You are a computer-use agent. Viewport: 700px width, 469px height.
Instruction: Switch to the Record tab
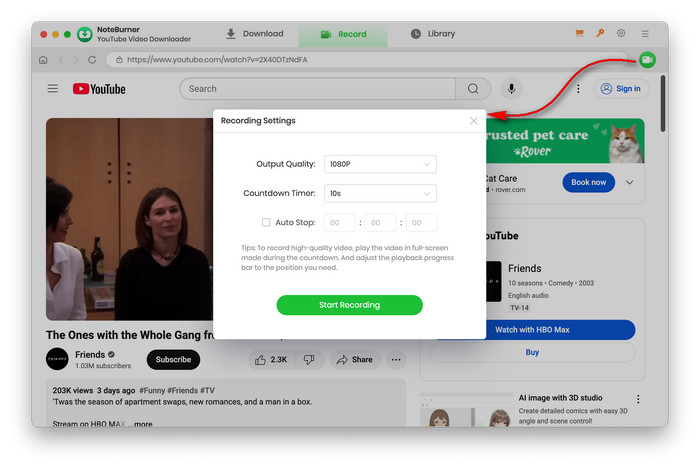[343, 34]
